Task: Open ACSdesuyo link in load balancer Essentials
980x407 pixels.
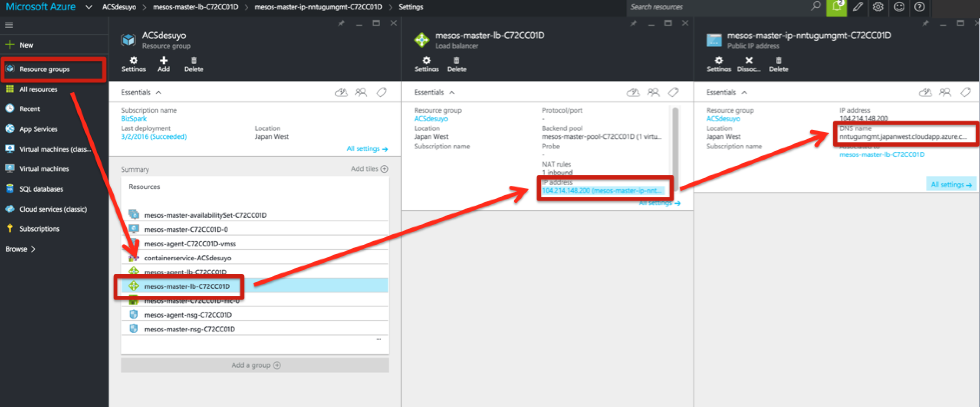Action: coord(431,118)
